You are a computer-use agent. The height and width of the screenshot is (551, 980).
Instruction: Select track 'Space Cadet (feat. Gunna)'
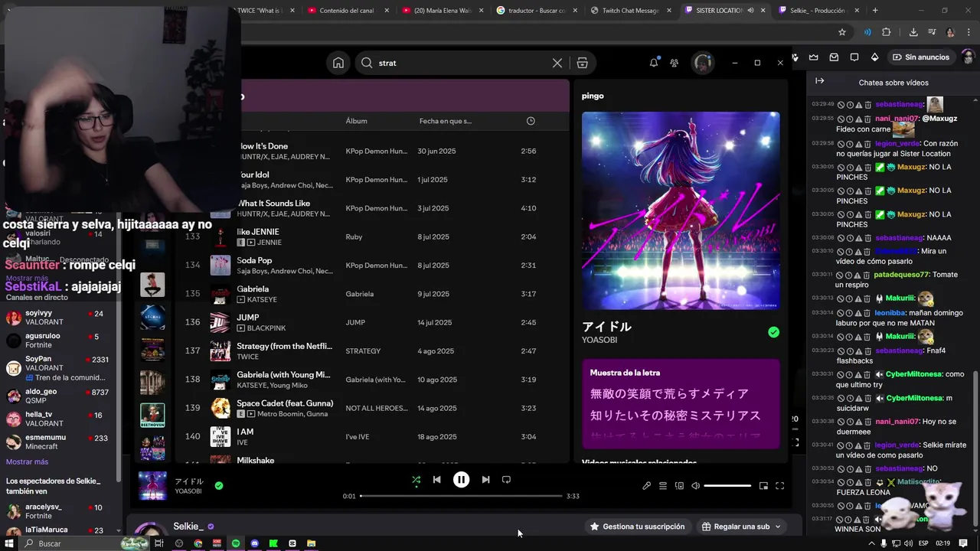pos(373,408)
